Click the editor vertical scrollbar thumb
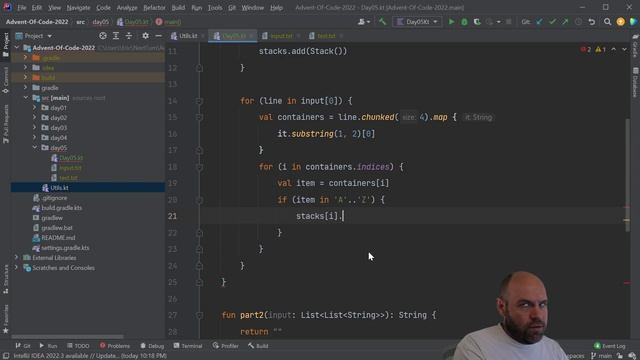Viewport: 640px width, 360px height. tap(628, 175)
